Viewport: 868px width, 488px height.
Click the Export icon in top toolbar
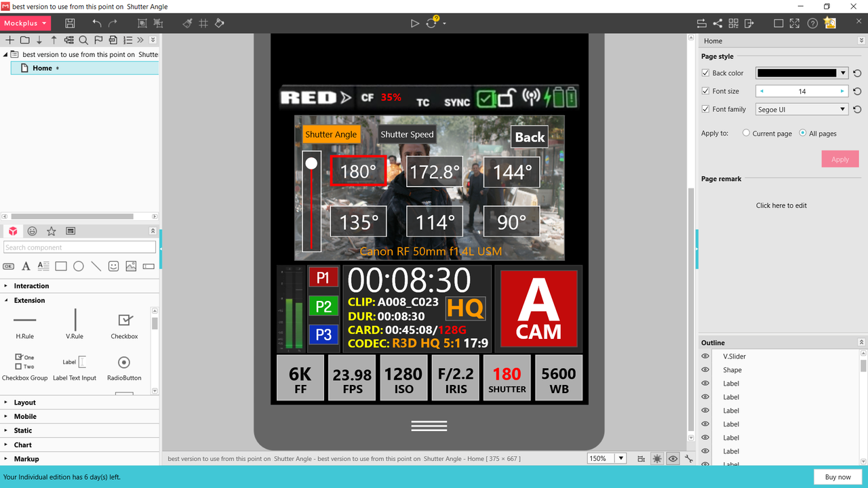[x=749, y=23]
